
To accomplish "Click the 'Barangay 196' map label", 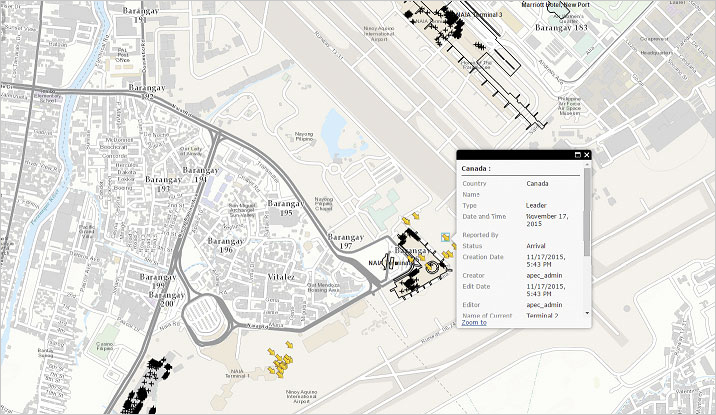I will click(226, 245).
